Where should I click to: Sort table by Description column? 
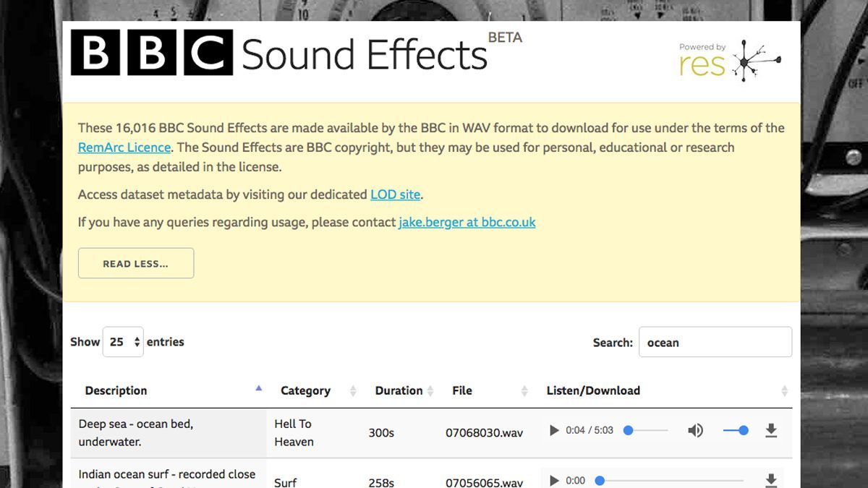pyautogui.click(x=169, y=390)
